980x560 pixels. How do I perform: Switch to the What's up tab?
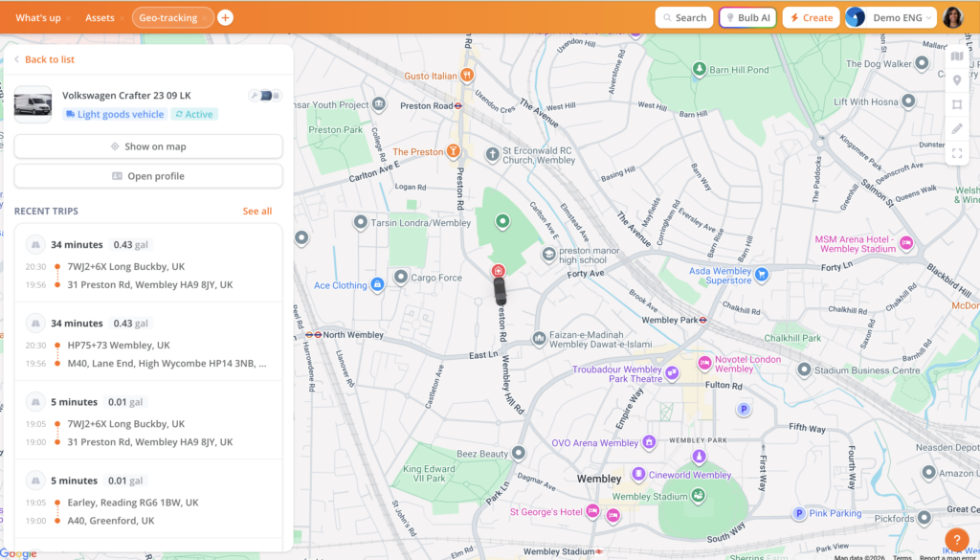(x=38, y=17)
